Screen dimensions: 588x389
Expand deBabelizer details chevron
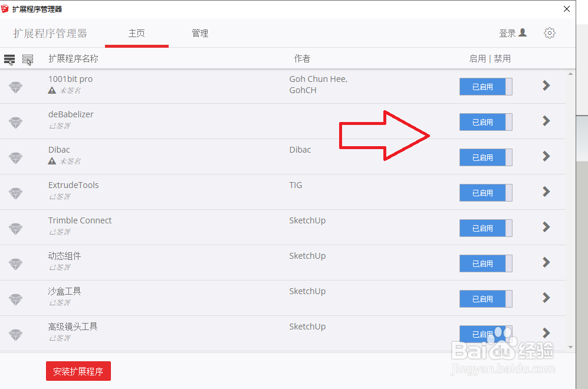(x=546, y=121)
